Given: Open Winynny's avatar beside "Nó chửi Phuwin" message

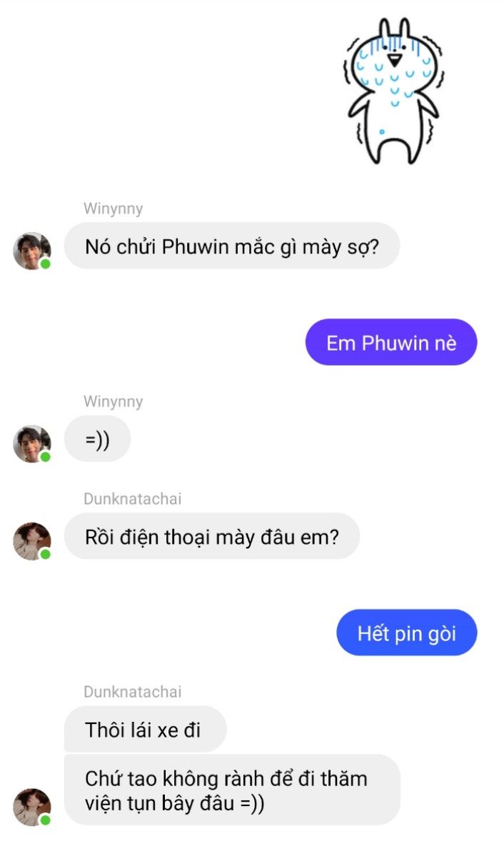Looking at the screenshot, I should 32,251.
